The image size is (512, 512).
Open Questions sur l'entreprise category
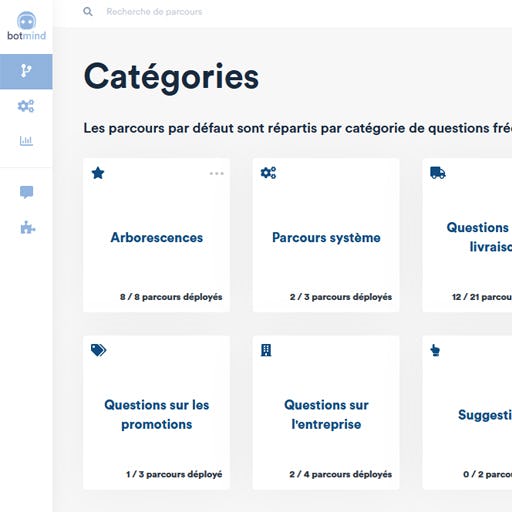tap(326, 414)
